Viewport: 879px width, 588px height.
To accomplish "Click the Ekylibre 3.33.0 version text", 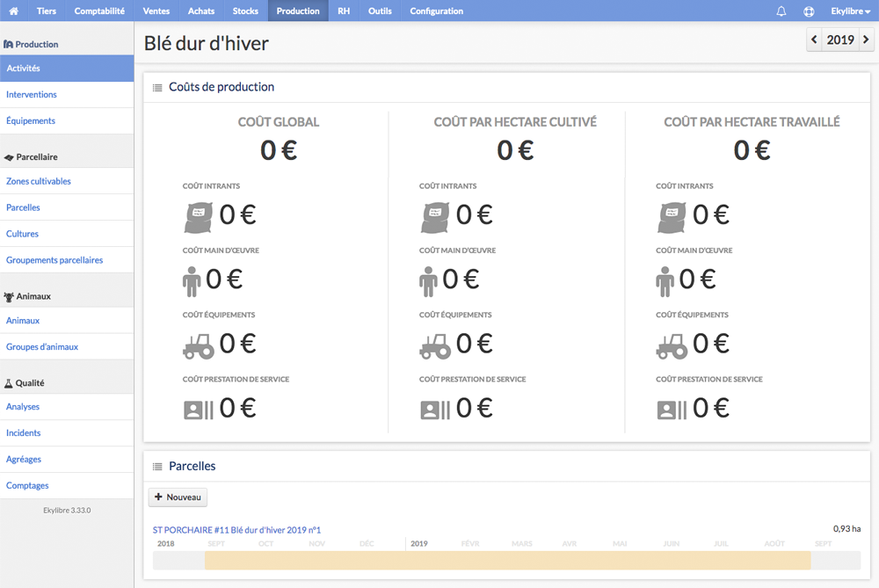I will pos(67,511).
